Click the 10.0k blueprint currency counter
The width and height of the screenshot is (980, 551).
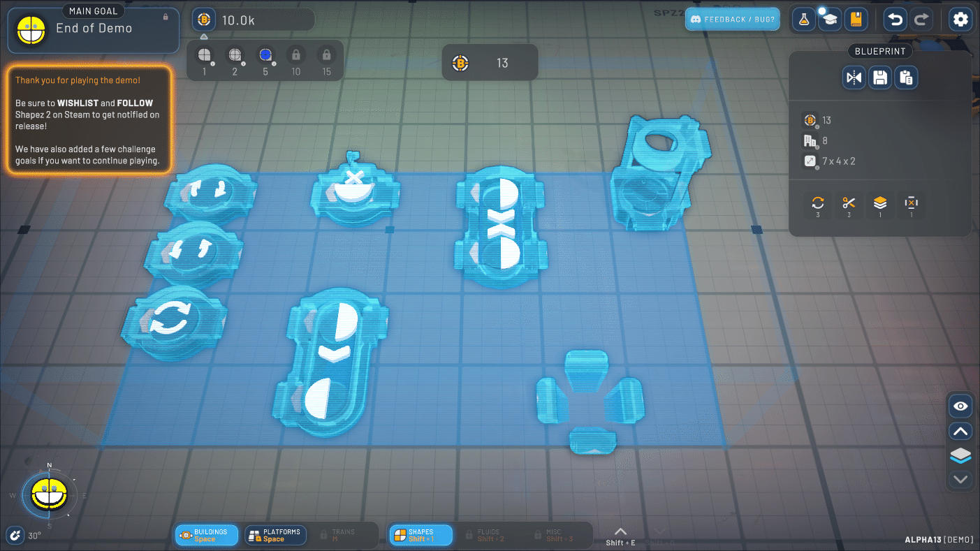[x=253, y=20]
